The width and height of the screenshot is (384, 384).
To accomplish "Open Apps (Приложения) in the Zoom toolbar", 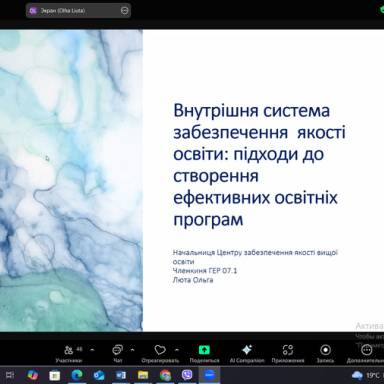I will coord(288,354).
